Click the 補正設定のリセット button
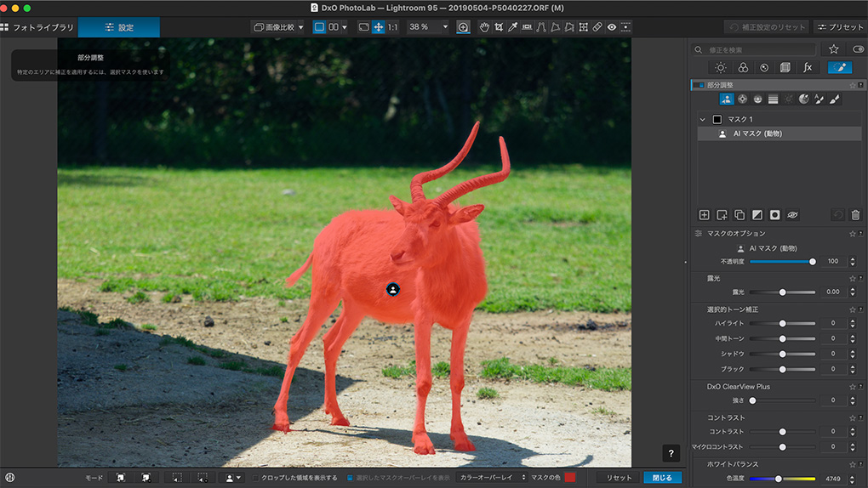868x488 pixels. pyautogui.click(x=768, y=27)
